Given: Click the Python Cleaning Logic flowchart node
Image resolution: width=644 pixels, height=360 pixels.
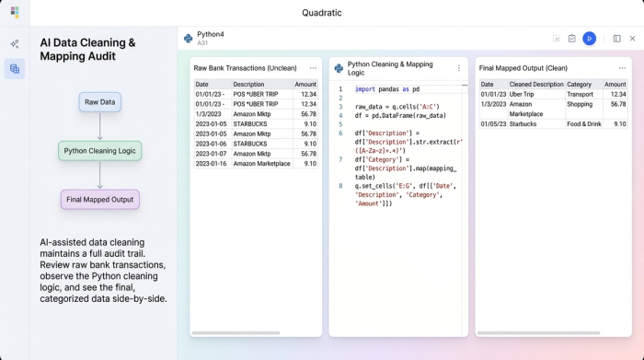Looking at the screenshot, I should point(99,151).
